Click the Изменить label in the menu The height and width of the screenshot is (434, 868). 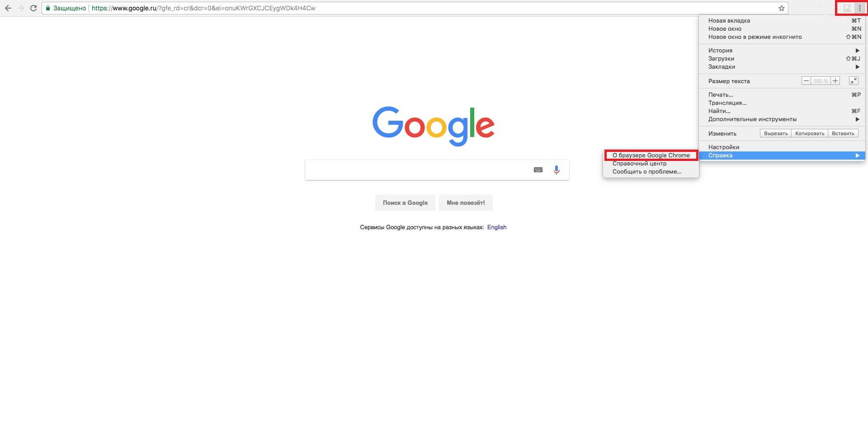[722, 134]
